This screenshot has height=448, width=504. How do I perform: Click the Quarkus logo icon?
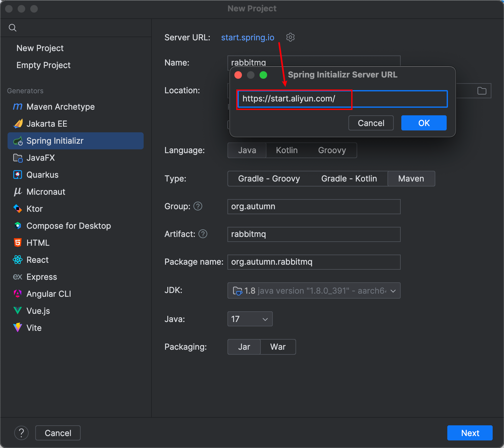pyautogui.click(x=18, y=175)
